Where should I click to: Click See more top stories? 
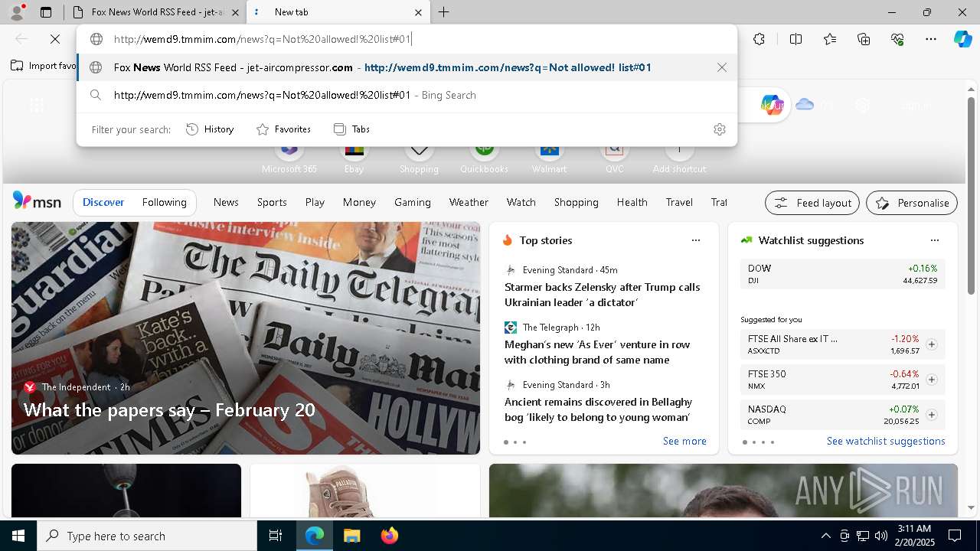pyautogui.click(x=684, y=441)
